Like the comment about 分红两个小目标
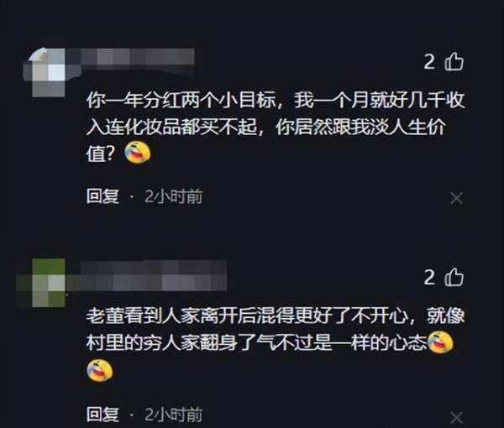504x428 pixels. tap(454, 61)
